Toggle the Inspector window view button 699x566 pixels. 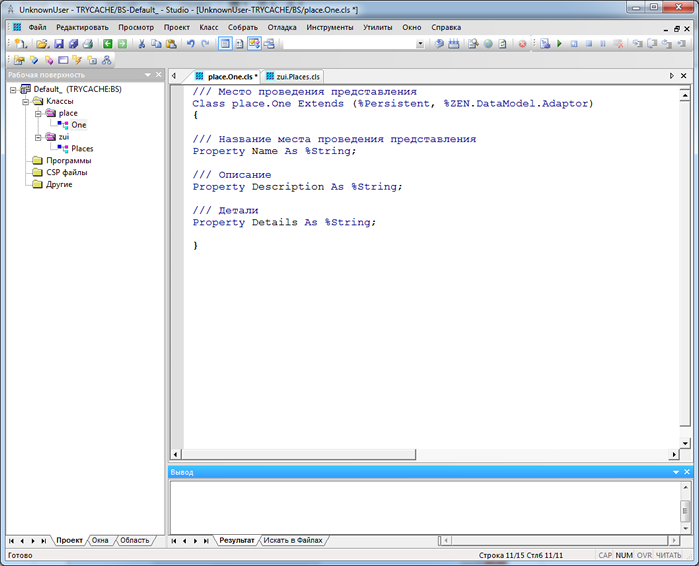(x=240, y=44)
